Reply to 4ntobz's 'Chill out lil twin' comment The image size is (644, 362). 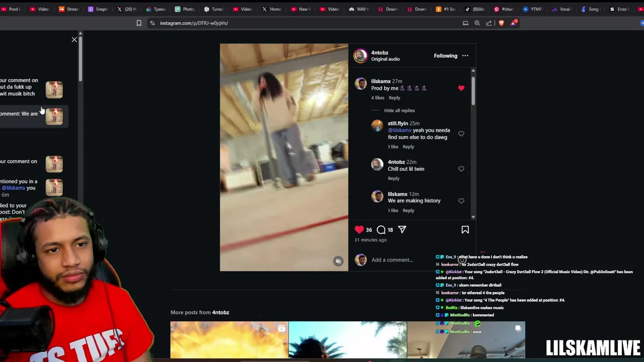coord(393,178)
